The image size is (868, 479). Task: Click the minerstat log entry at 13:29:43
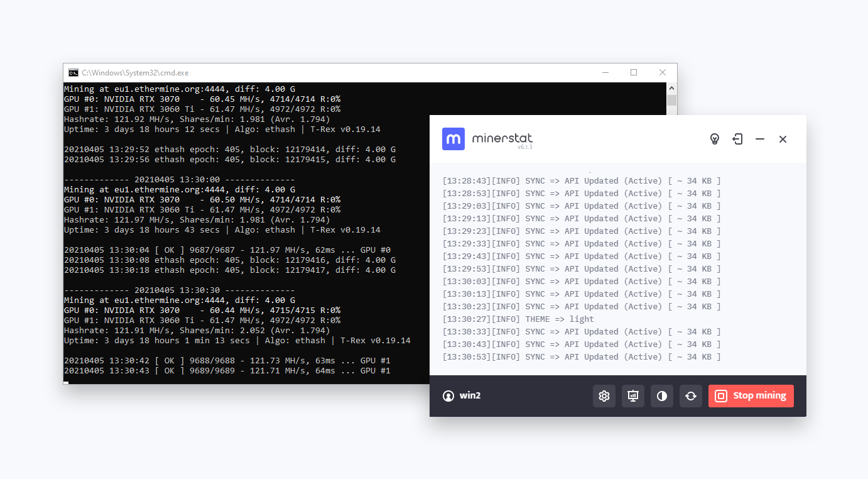582,256
